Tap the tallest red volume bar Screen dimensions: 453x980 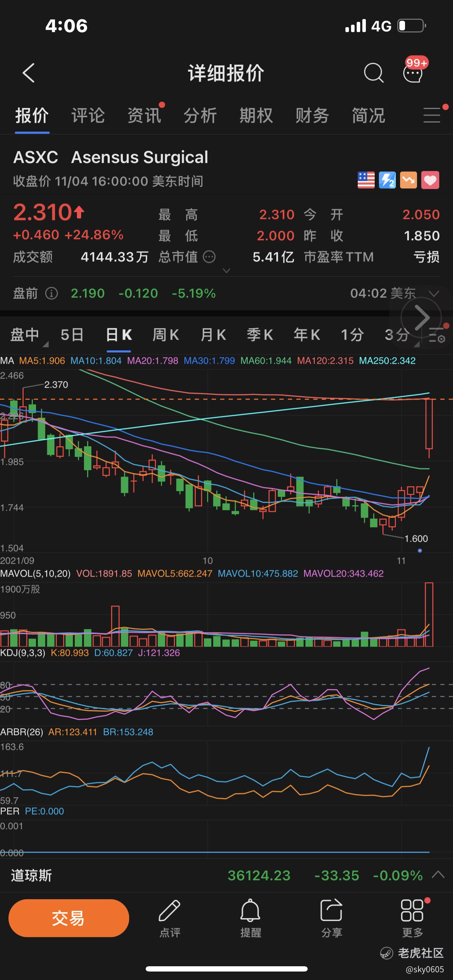point(429,615)
